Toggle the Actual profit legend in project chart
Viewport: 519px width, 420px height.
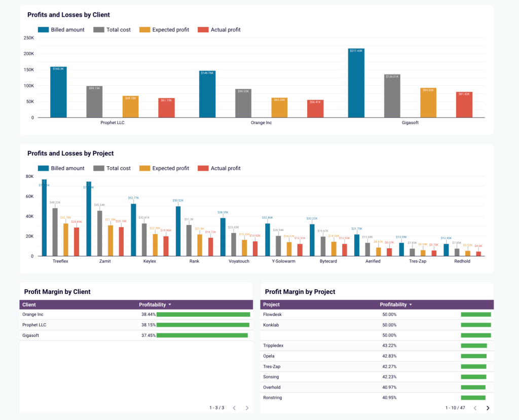[x=219, y=168]
